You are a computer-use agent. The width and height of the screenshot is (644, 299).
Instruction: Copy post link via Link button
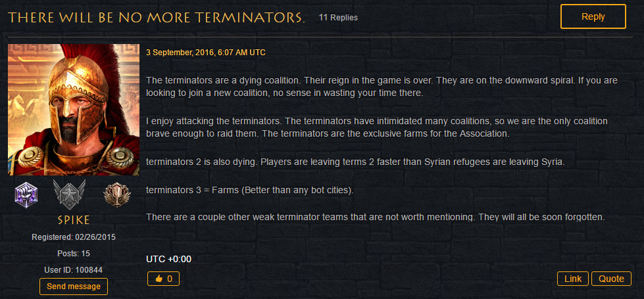click(573, 279)
